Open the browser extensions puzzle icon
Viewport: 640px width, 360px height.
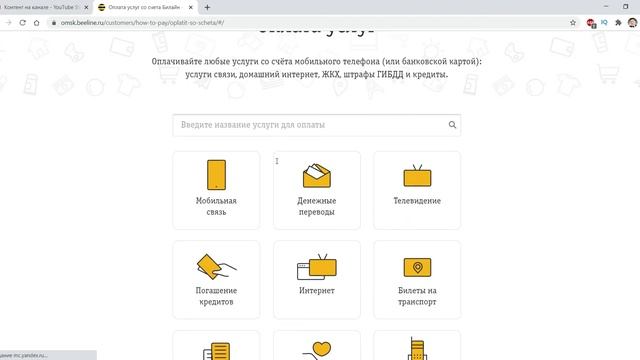618,23
